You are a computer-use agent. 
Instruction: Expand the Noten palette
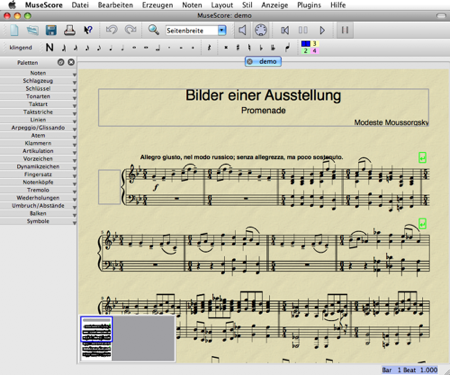pyautogui.click(x=38, y=73)
